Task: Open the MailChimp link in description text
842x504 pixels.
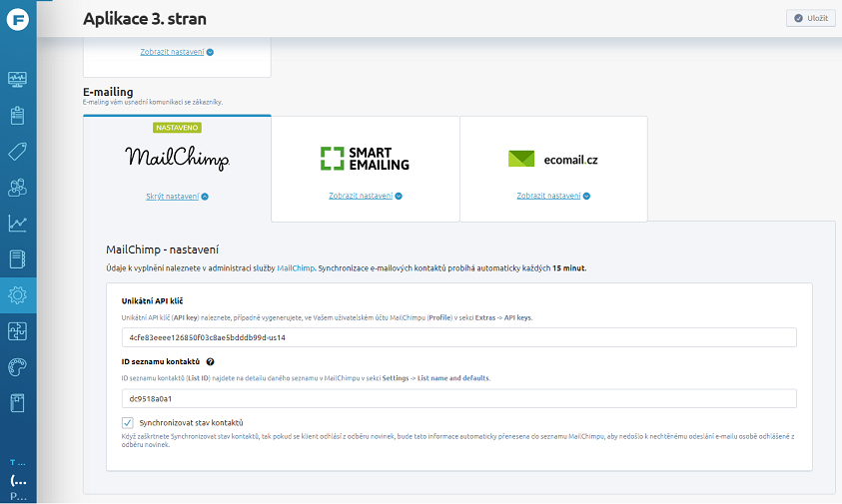Action: click(296, 268)
